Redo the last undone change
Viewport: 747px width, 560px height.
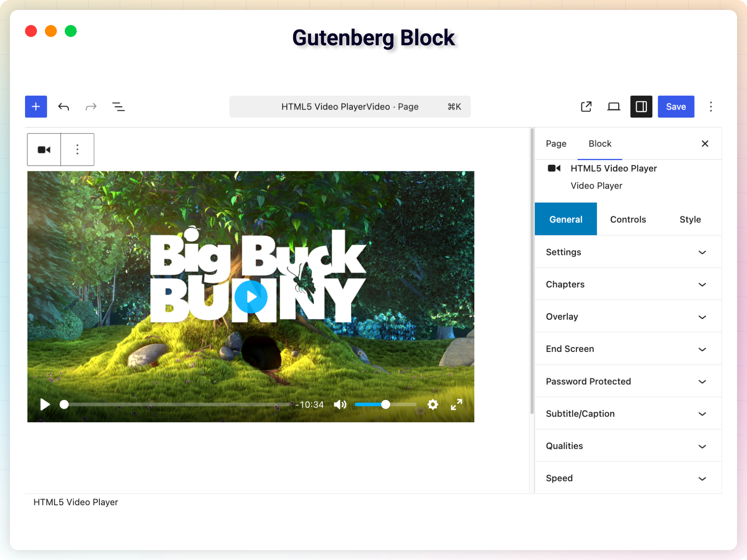(91, 106)
